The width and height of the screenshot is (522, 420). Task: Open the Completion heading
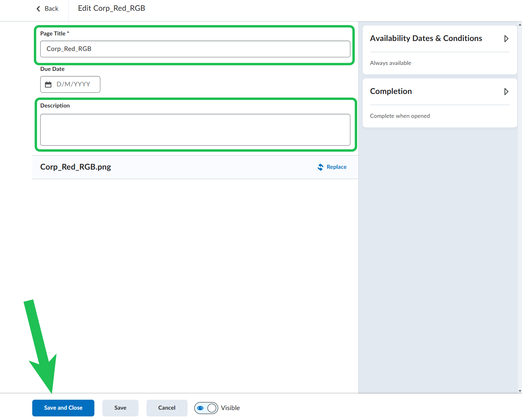pyautogui.click(x=391, y=92)
